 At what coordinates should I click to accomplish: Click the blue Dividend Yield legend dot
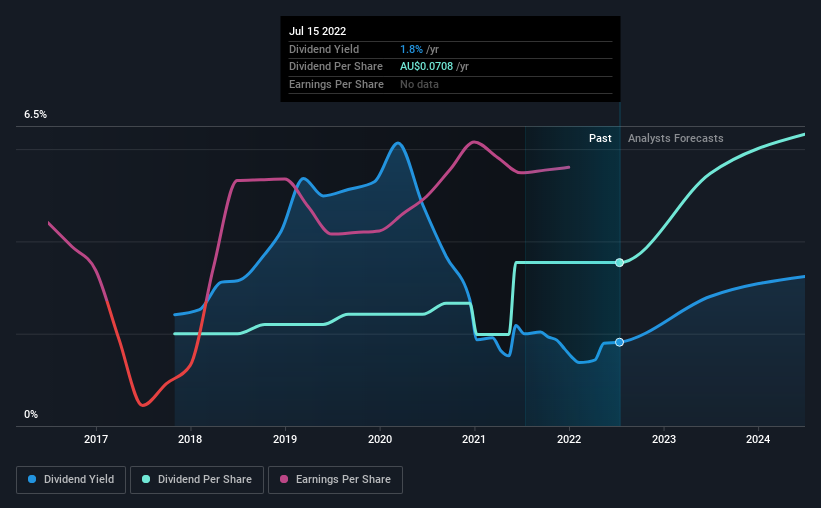click(x=32, y=479)
